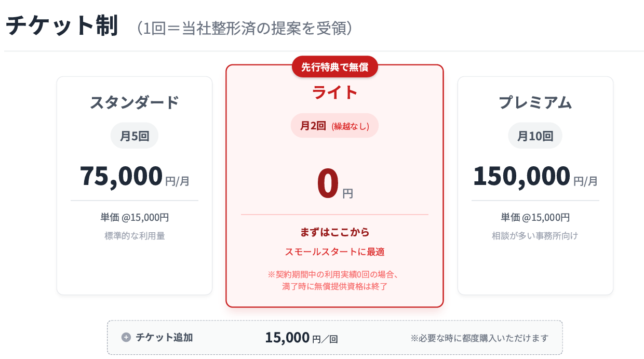Click the まずはここから text
The height and width of the screenshot is (359, 644).
point(335,232)
